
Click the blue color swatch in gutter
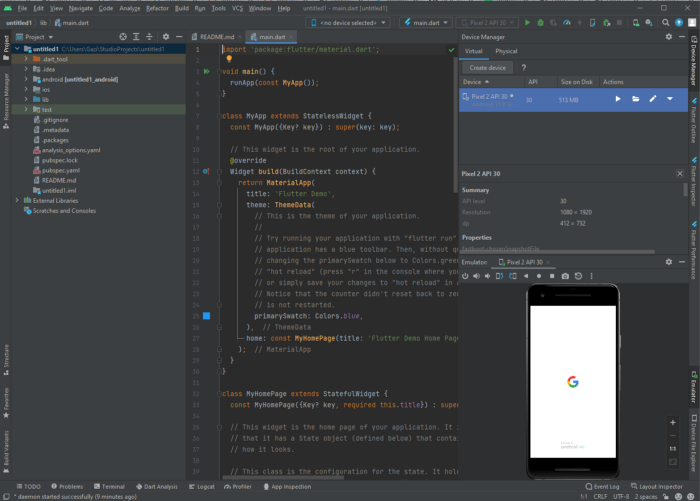[x=207, y=316]
